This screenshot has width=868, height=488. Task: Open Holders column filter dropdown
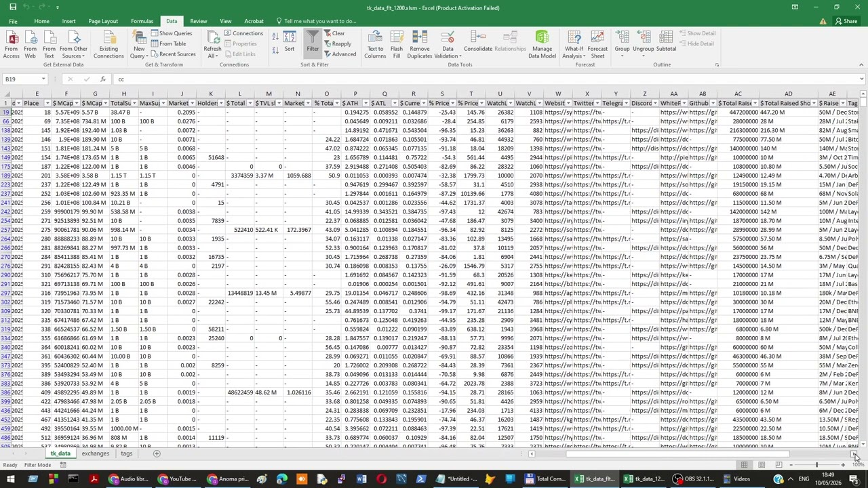(x=220, y=103)
